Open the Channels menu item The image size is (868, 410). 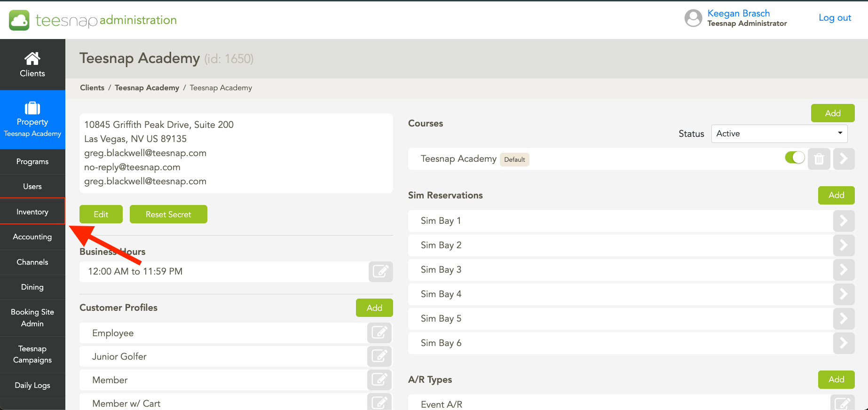[32, 262]
